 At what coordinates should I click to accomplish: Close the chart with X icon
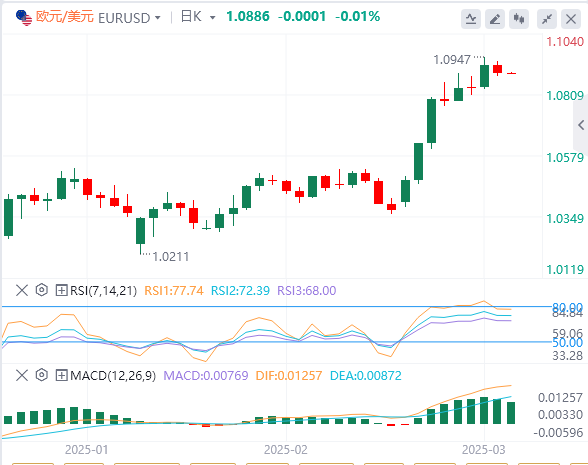coord(571,18)
